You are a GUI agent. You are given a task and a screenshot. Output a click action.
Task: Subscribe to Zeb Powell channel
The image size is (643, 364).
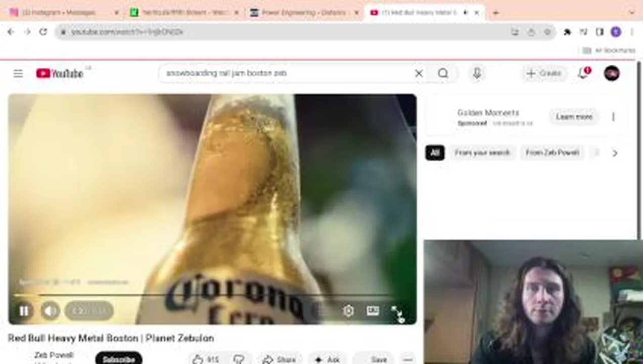pos(119,359)
